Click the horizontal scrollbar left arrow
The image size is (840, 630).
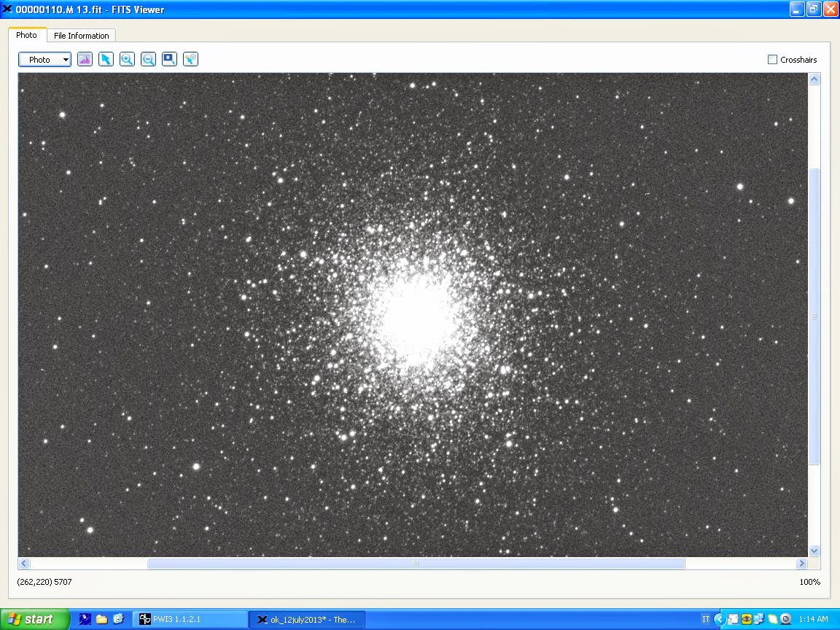[x=24, y=563]
